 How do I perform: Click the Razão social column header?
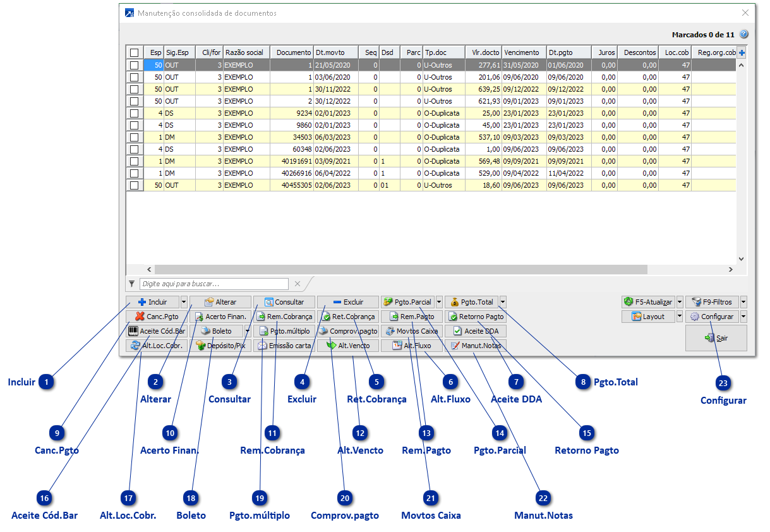click(x=246, y=52)
